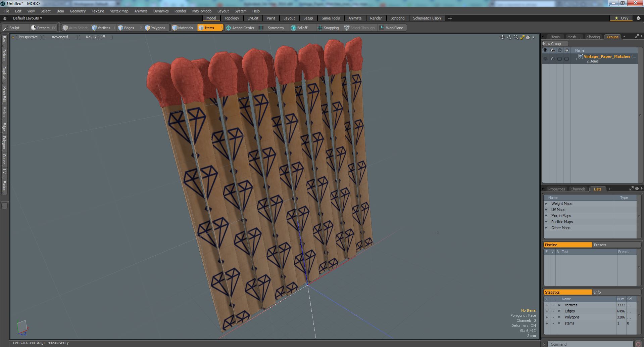Switch to the Items panel tab
This screenshot has height=347, width=644.
coord(555,37)
